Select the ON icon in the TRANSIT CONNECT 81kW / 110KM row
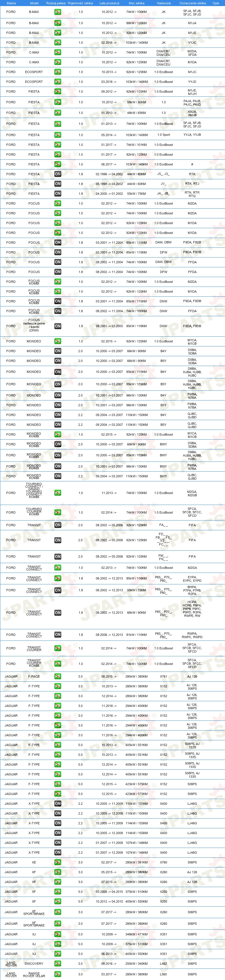225x980 pixels. point(58,634)
